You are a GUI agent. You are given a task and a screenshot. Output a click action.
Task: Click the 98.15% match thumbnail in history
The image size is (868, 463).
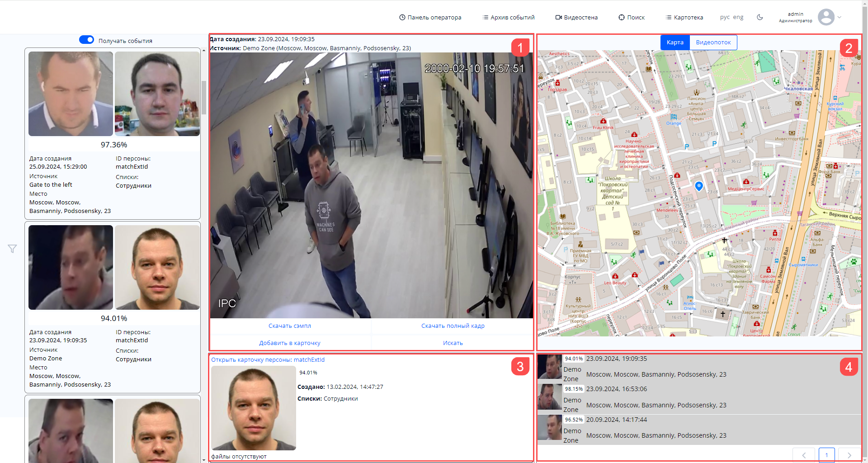point(549,397)
